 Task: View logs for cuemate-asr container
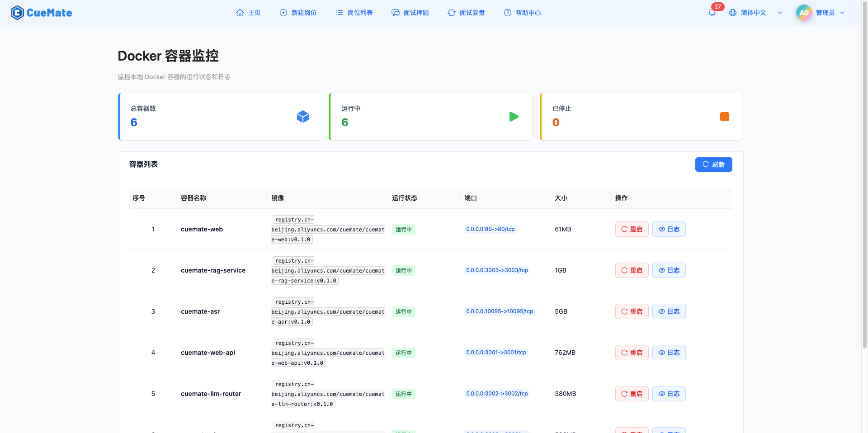click(x=669, y=311)
